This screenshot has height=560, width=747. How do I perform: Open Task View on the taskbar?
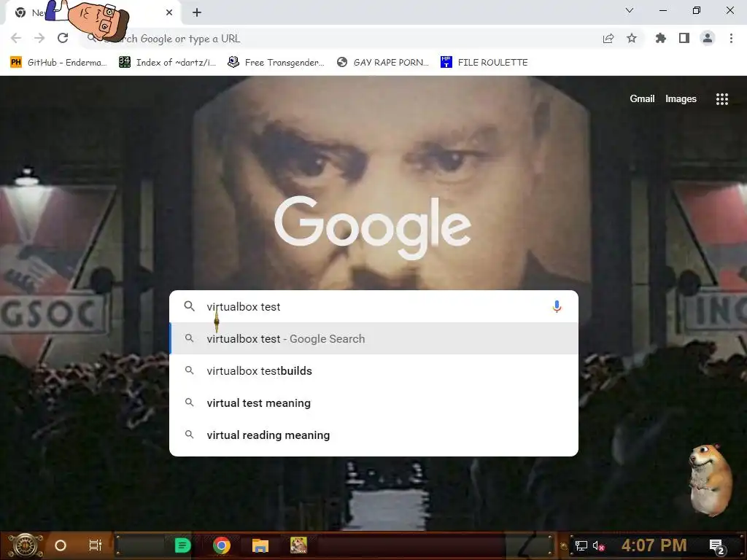pyautogui.click(x=96, y=545)
